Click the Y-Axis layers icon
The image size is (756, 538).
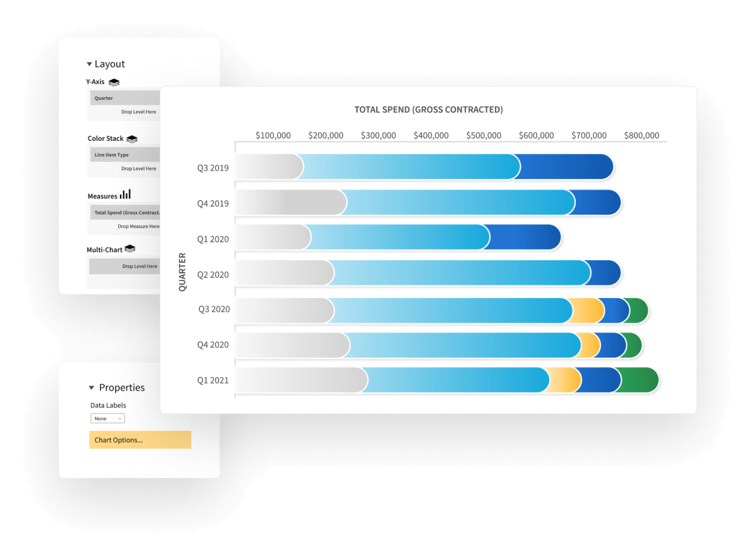[x=114, y=82]
